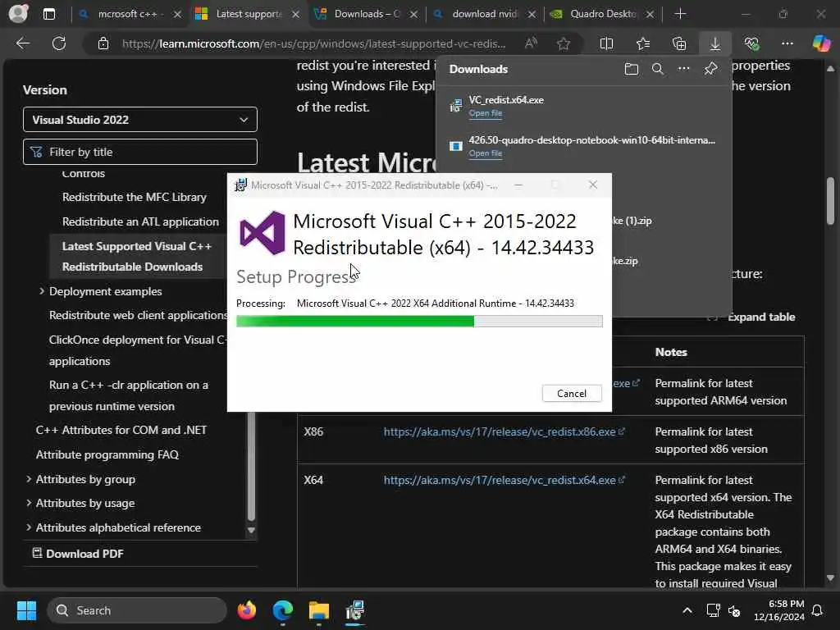The width and height of the screenshot is (840, 630).
Task: Expand Deployment examples tree node
Action: click(42, 291)
